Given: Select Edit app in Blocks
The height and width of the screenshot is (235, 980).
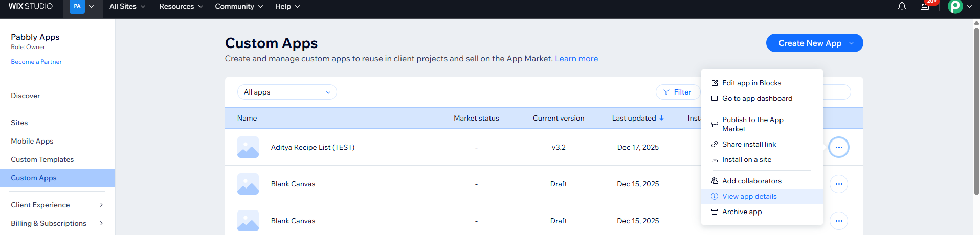Looking at the screenshot, I should [751, 83].
